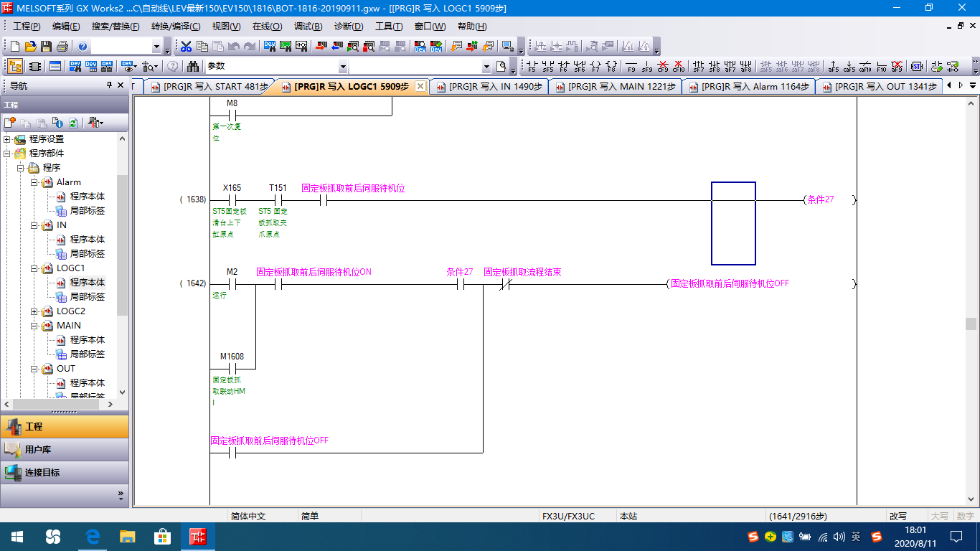Expand the 程序设置 tree node
The height and width of the screenshot is (551, 980).
8,139
